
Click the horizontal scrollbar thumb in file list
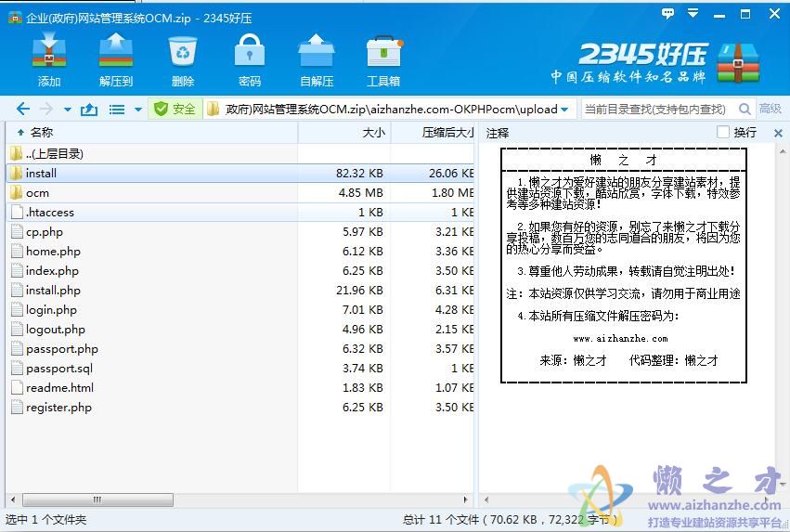pos(97,500)
